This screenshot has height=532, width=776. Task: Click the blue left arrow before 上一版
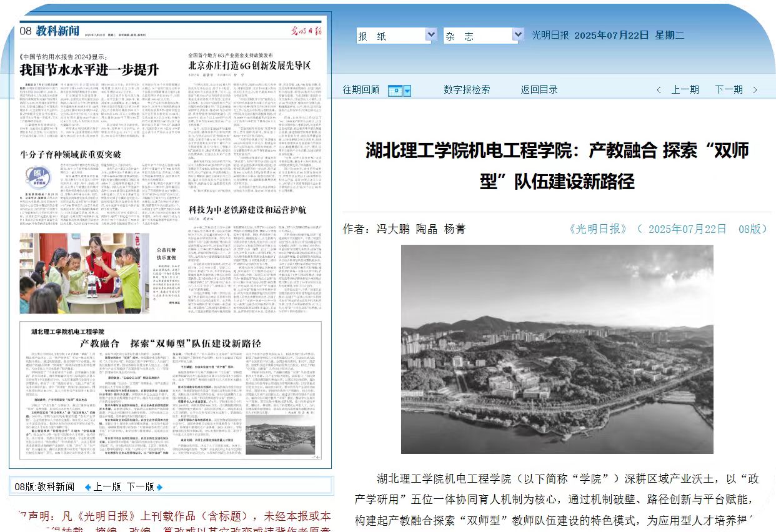[x=87, y=487]
